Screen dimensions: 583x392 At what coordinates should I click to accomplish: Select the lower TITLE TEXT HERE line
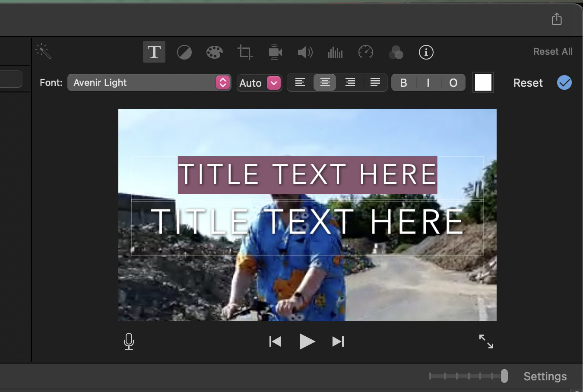[307, 222]
